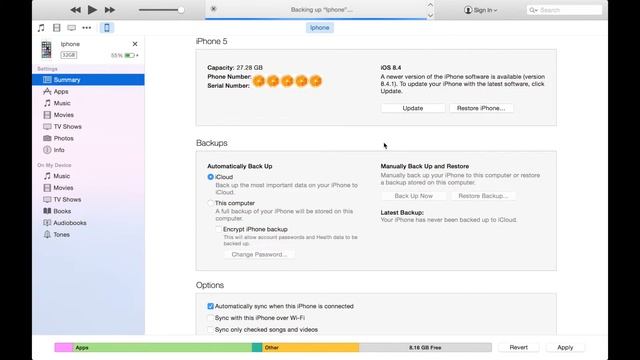Viewport: 640px width, 360px height.
Task: Select the iCloud backup radio button
Action: click(x=211, y=177)
